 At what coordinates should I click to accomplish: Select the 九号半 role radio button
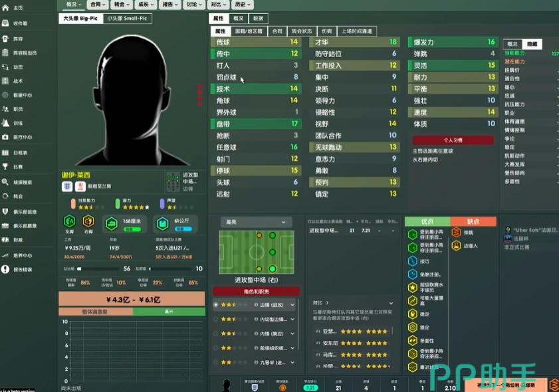coord(215,363)
